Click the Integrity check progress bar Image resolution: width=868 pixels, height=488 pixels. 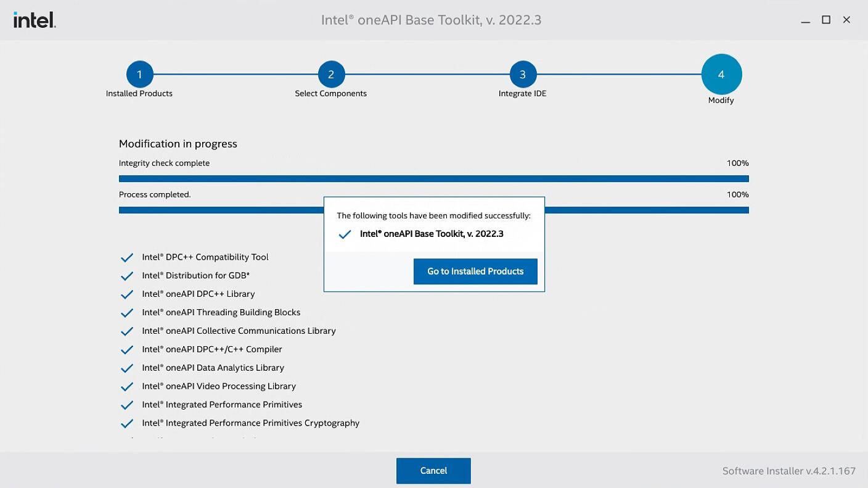434,179
